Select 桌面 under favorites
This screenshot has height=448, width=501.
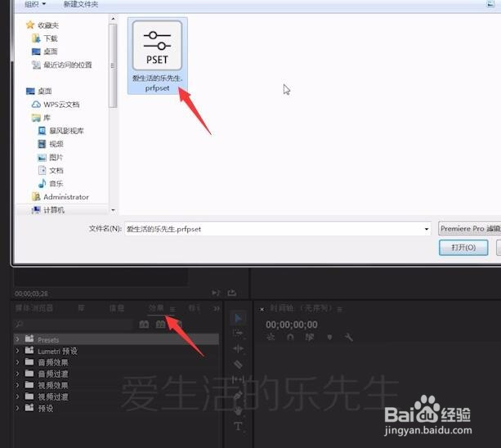coord(45,52)
